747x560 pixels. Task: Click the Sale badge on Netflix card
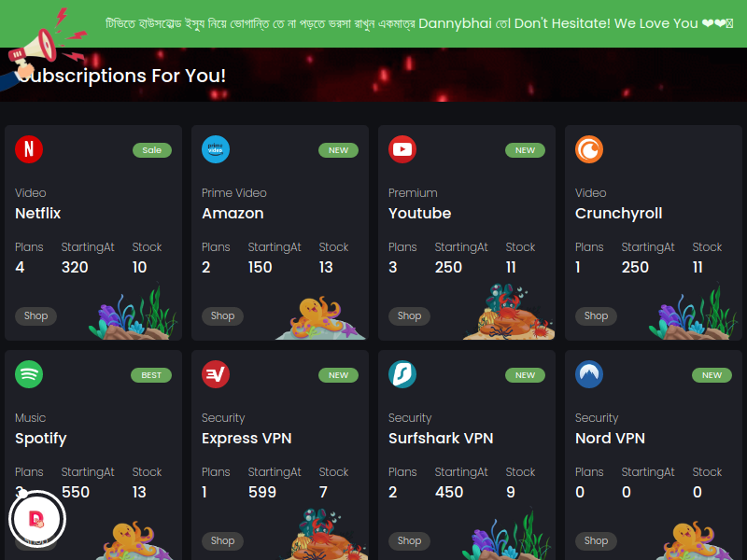pyautogui.click(x=152, y=150)
